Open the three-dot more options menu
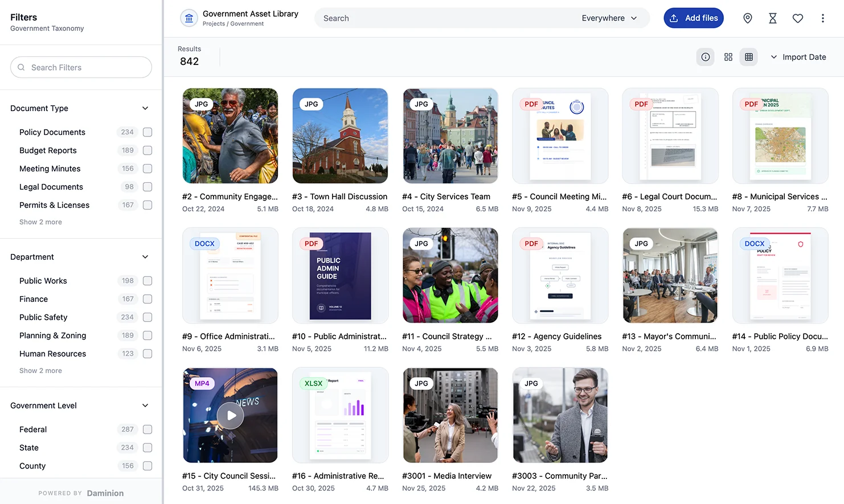844x504 pixels. pos(823,18)
